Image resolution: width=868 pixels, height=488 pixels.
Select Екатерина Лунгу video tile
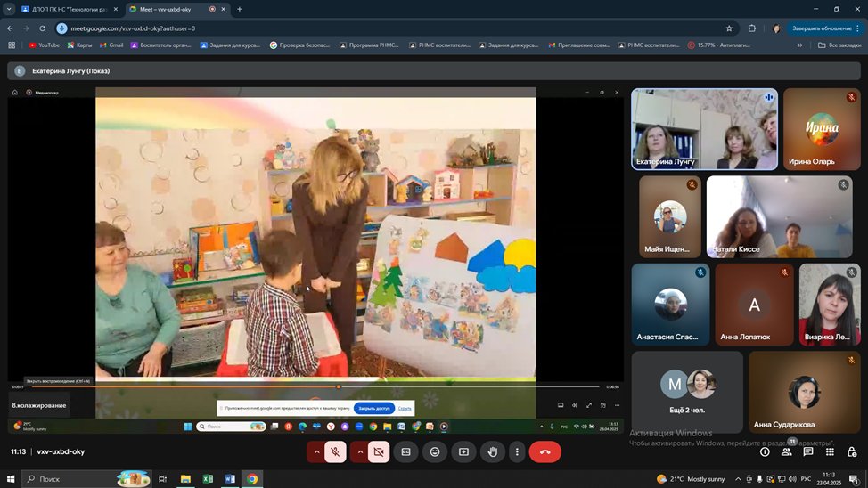point(704,129)
